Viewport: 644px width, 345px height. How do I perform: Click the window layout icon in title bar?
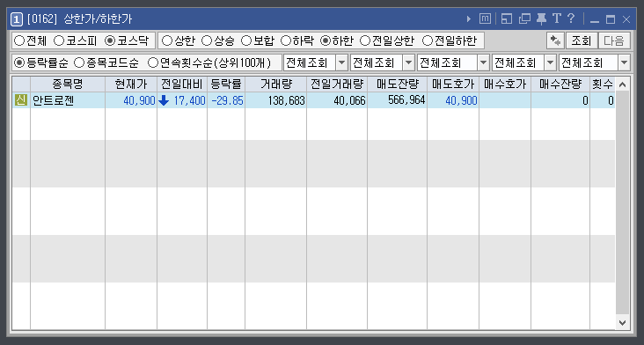point(507,18)
